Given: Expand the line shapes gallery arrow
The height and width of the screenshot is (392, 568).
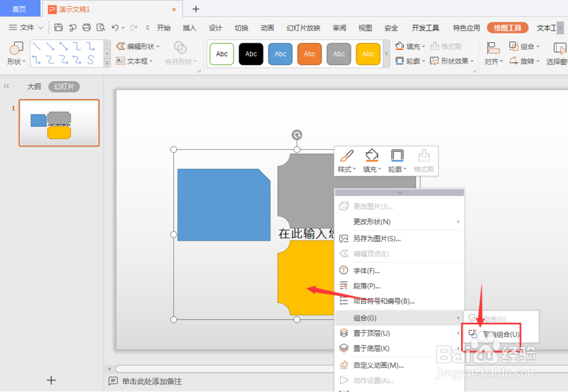Looking at the screenshot, I should (107, 62).
